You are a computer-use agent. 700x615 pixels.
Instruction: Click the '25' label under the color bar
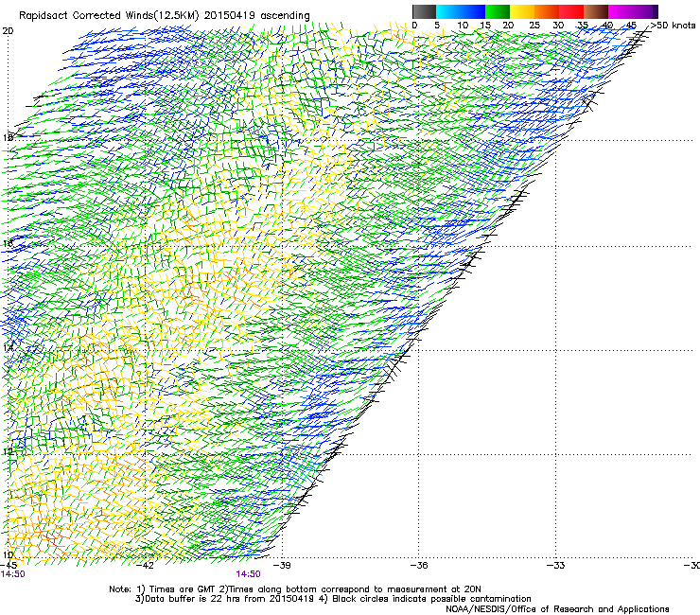click(x=534, y=26)
